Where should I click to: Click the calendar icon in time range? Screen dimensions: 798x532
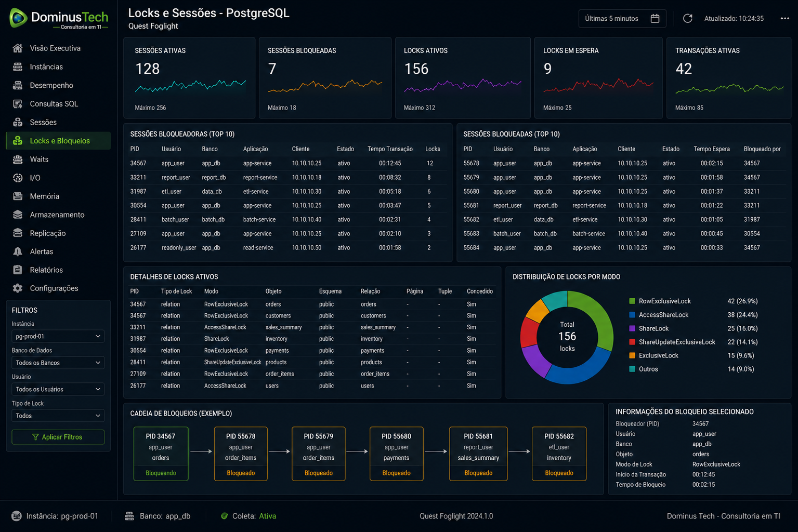pyautogui.click(x=655, y=19)
